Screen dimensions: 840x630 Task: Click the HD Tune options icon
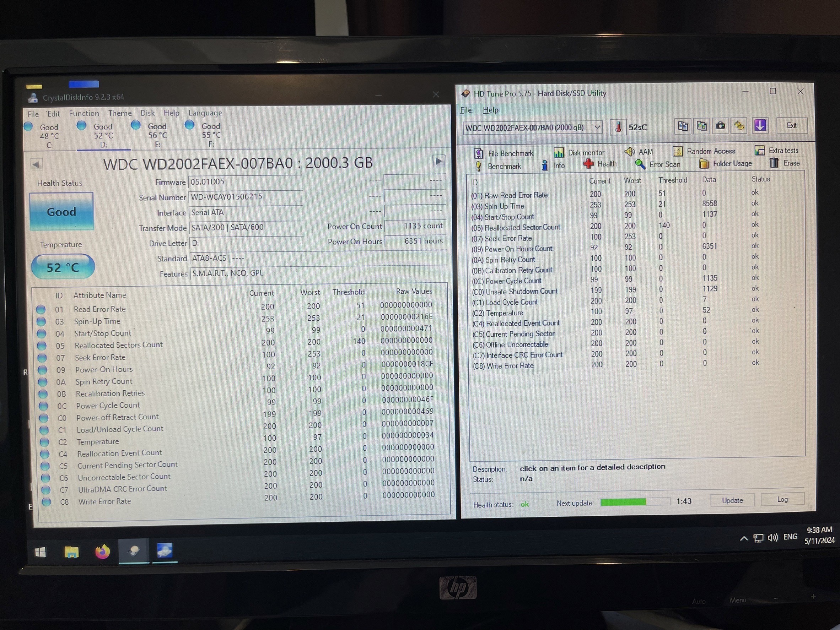739,126
